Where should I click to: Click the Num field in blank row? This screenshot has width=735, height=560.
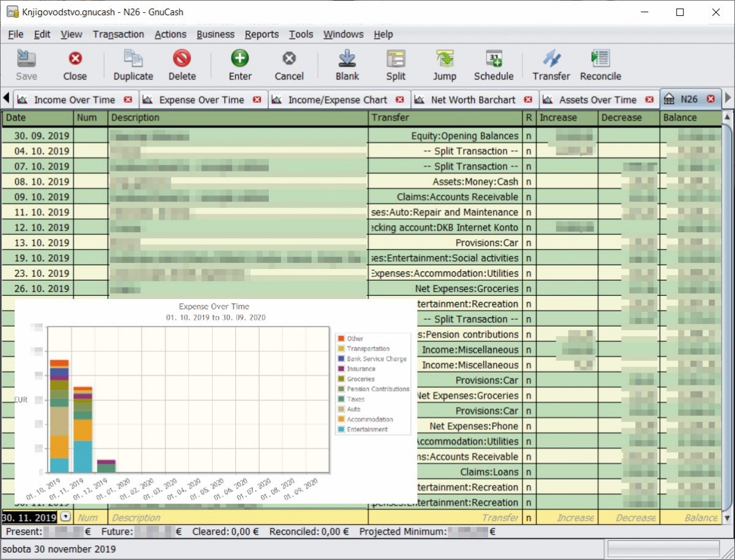(x=91, y=518)
